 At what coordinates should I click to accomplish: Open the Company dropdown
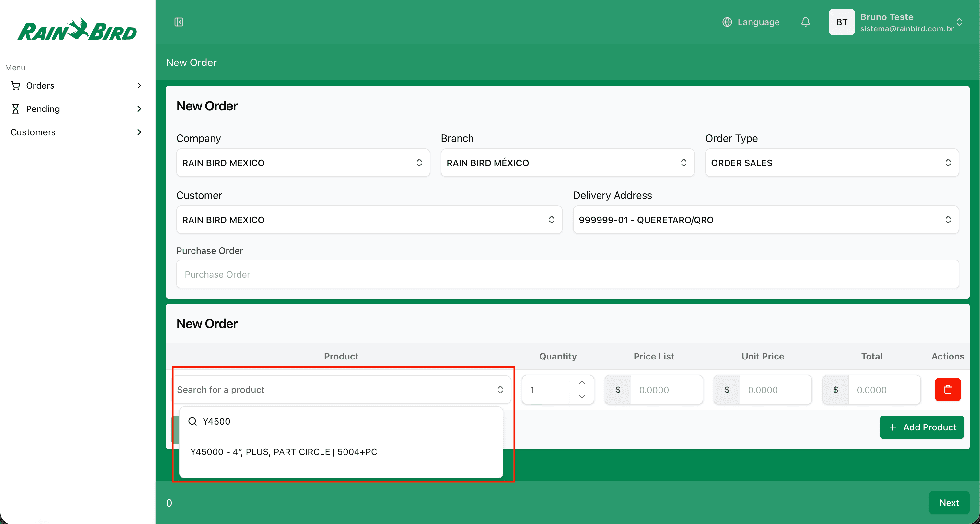point(303,163)
